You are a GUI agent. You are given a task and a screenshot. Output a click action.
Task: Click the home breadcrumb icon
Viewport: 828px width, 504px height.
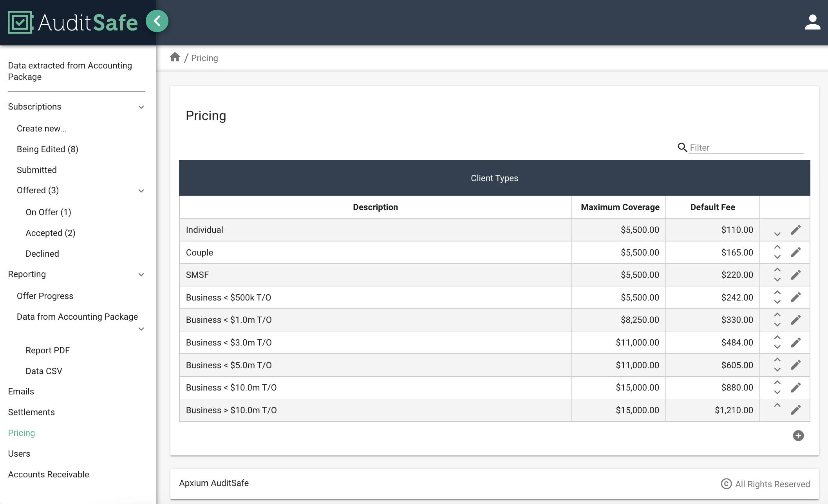click(175, 57)
